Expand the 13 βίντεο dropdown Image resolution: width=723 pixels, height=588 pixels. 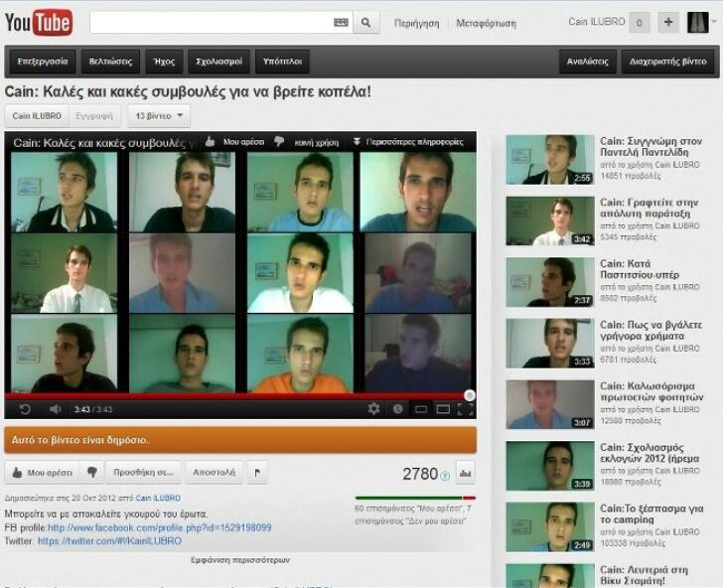(159, 116)
